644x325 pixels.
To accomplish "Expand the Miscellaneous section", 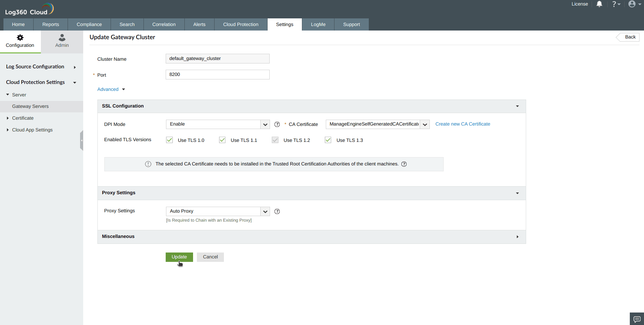I will pyautogui.click(x=517, y=237).
